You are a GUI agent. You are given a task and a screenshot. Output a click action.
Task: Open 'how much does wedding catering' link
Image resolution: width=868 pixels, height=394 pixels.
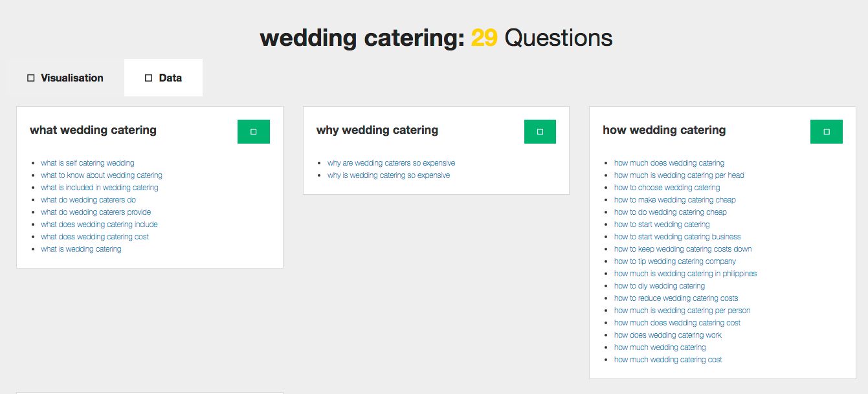pyautogui.click(x=669, y=163)
